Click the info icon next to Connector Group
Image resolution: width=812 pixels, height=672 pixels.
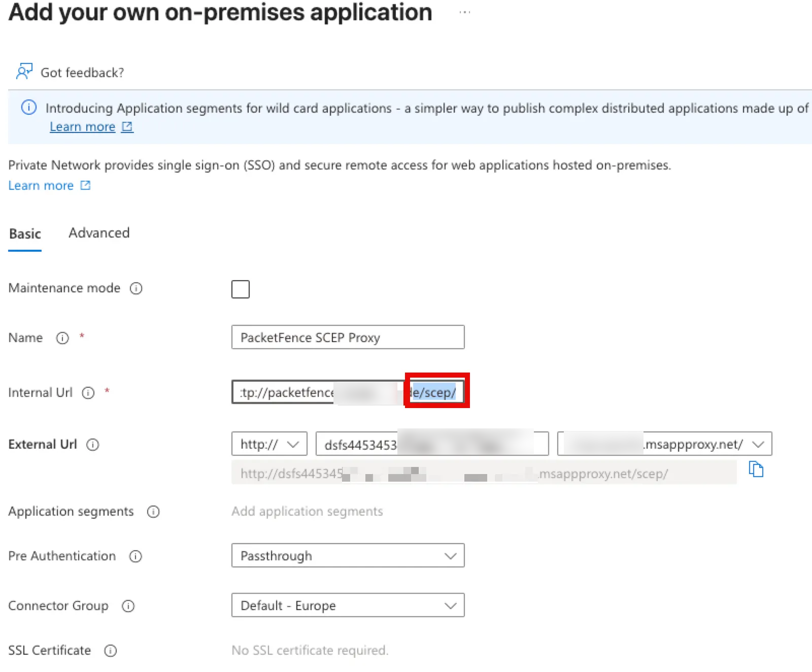pos(128,606)
